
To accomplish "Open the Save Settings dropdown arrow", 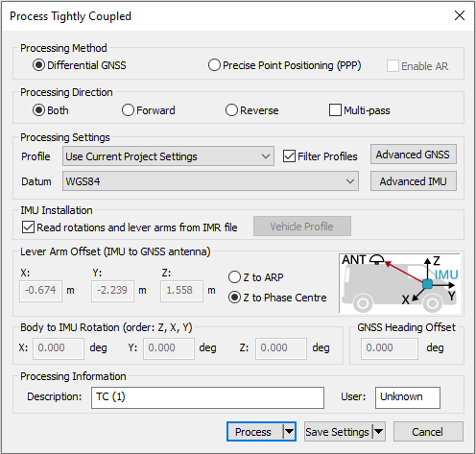I will click(378, 432).
